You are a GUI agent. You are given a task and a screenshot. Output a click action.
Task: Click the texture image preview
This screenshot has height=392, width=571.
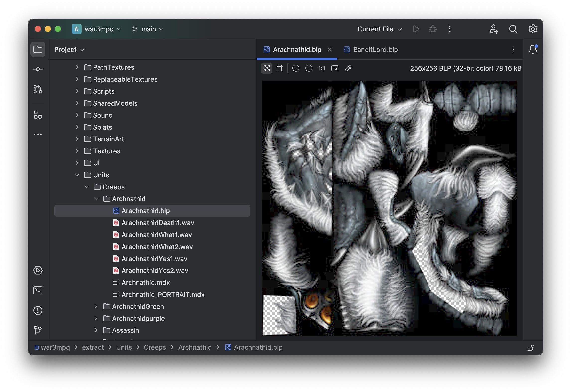(x=390, y=208)
